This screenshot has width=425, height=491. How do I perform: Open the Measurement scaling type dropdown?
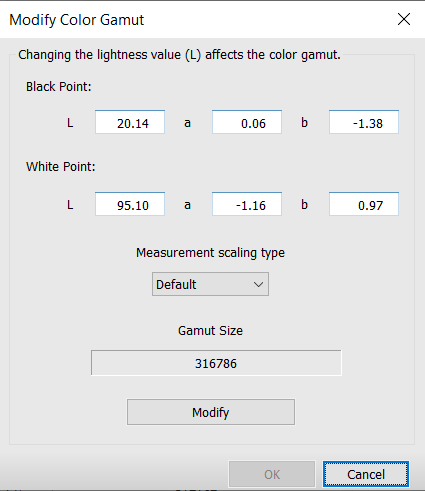pyautogui.click(x=210, y=284)
